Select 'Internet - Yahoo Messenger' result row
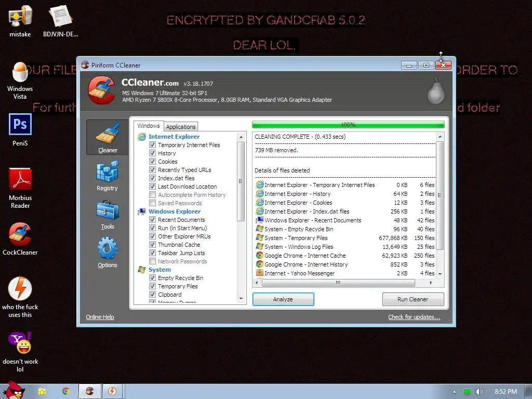The width and height of the screenshot is (532, 399). pyautogui.click(x=345, y=273)
